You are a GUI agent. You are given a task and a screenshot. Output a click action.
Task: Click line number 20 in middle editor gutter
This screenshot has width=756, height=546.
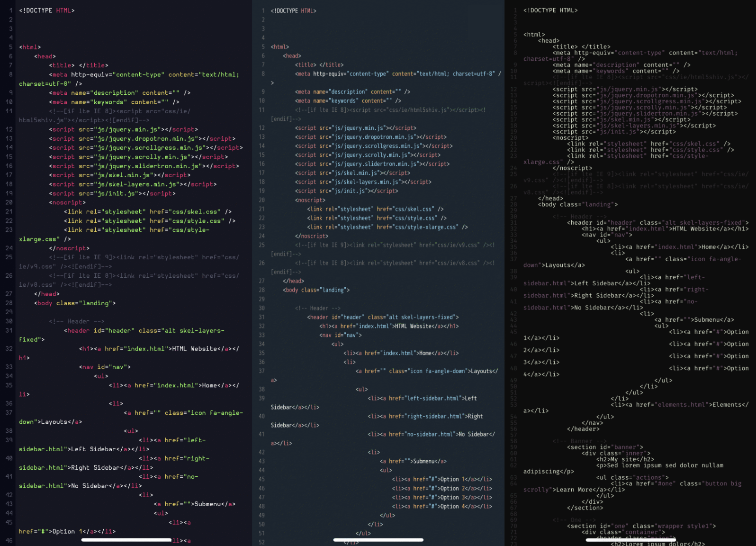262,200
